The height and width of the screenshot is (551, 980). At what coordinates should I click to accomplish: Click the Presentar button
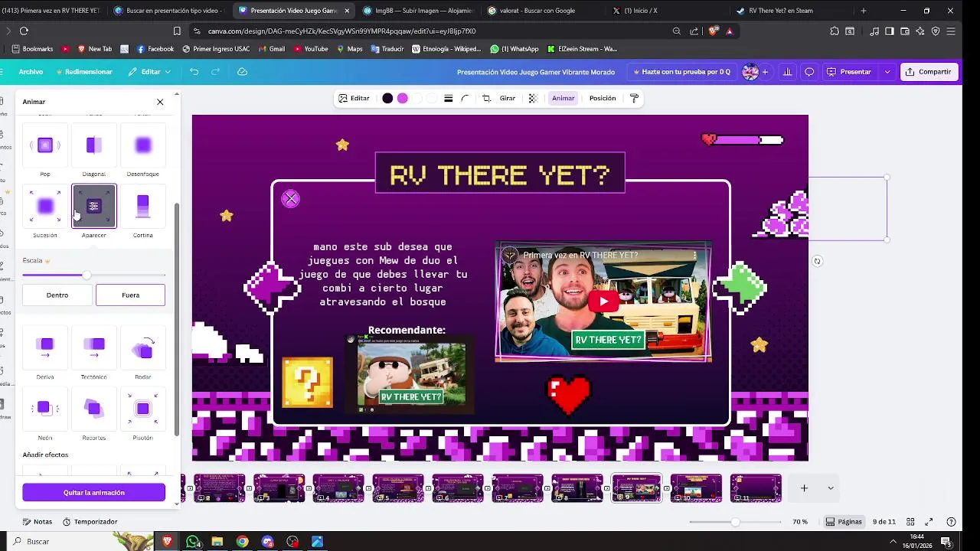click(849, 72)
